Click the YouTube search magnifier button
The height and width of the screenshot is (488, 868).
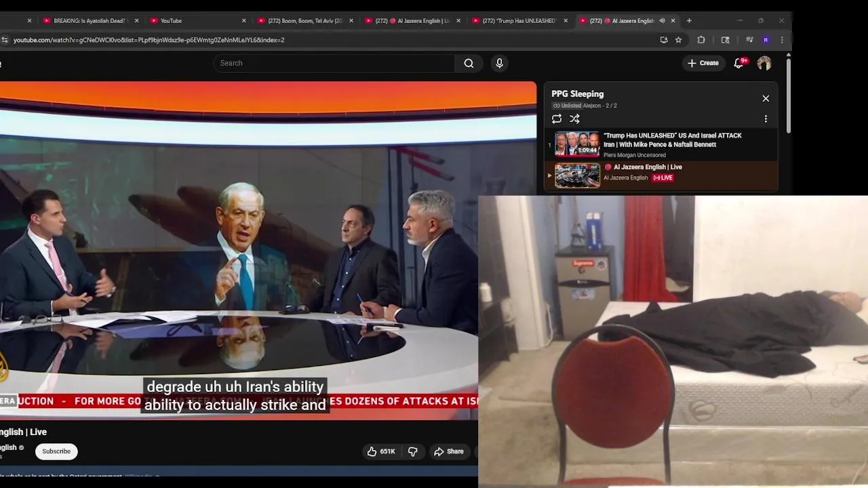(x=469, y=63)
